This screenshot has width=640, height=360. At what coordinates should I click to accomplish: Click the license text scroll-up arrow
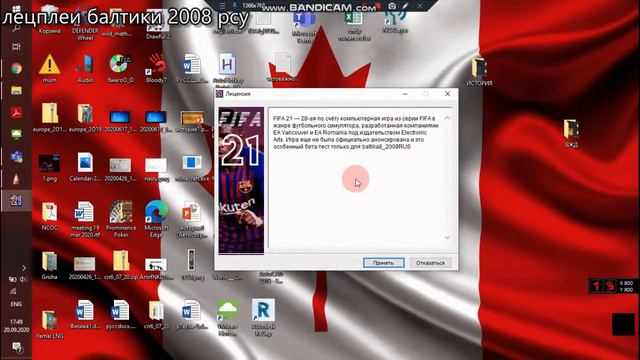447,118
